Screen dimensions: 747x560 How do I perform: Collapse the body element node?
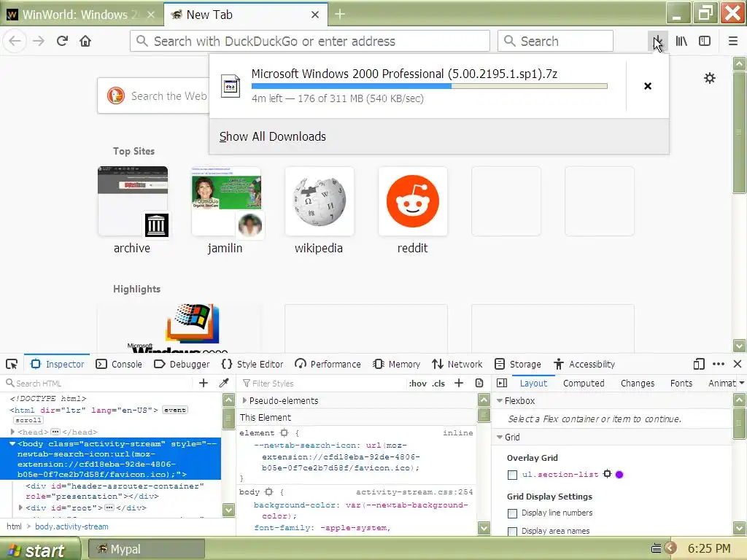coord(12,443)
